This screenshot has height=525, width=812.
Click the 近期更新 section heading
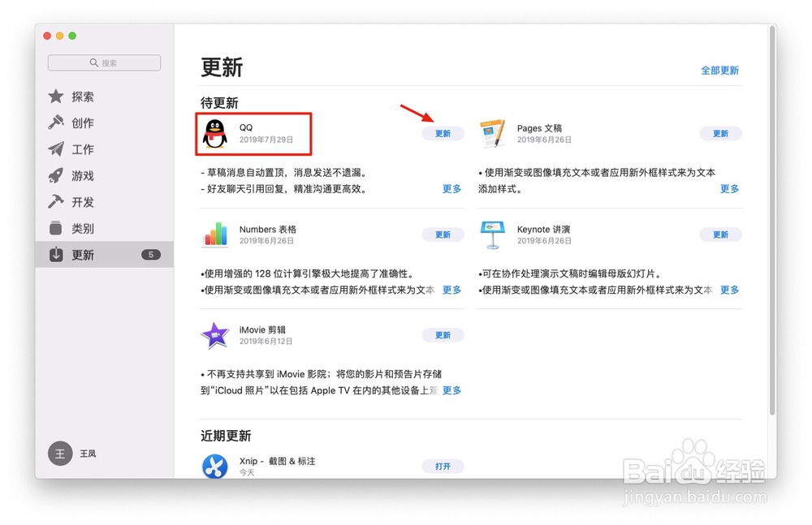(226, 436)
